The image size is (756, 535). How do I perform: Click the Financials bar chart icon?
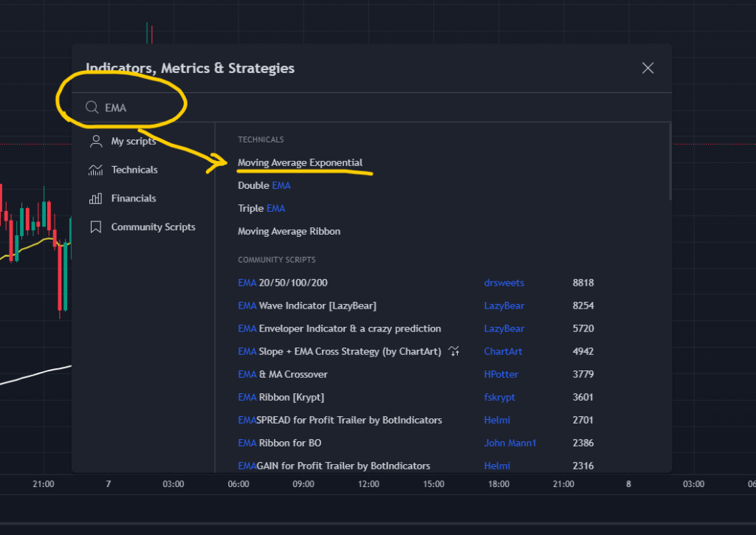95,199
